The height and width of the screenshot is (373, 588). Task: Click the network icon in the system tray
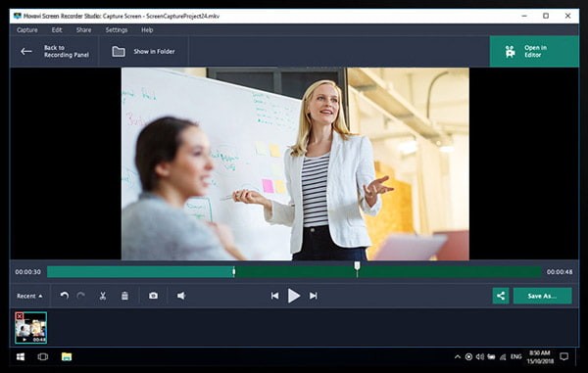pos(503,357)
